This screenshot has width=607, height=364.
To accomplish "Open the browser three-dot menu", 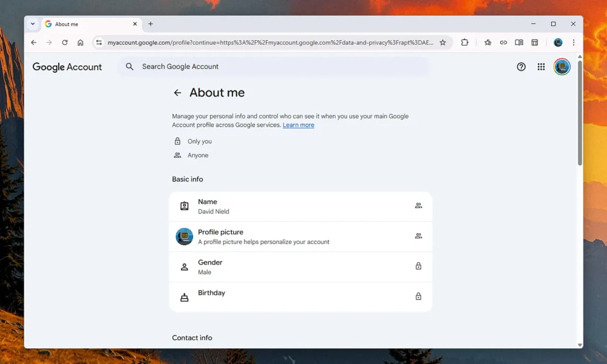I will coord(574,42).
